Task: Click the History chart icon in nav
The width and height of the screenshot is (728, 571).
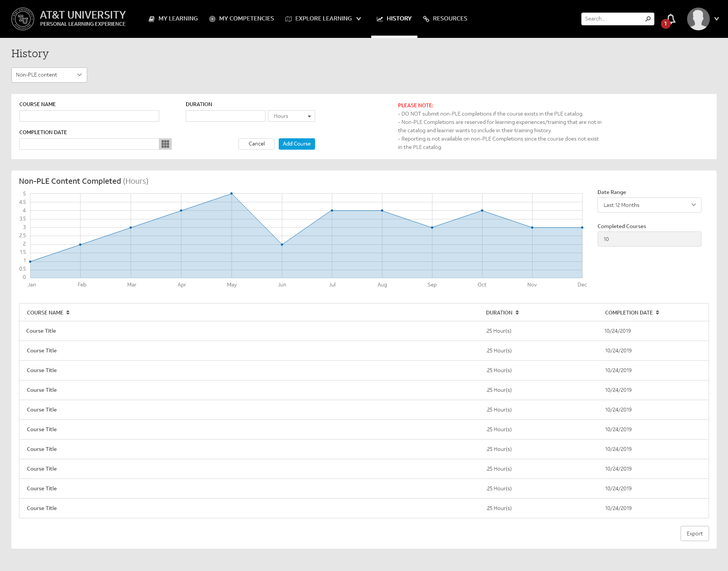Action: click(x=380, y=19)
